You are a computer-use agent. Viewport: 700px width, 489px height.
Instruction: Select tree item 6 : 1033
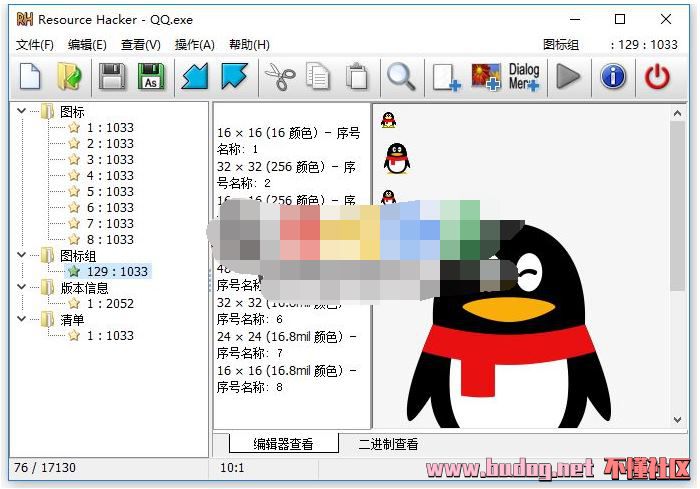tap(110, 208)
